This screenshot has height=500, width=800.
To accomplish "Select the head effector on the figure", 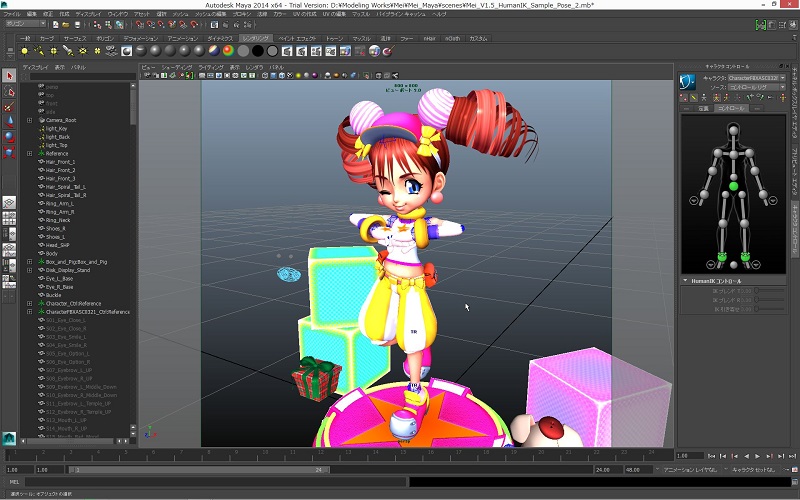I will coord(733,131).
